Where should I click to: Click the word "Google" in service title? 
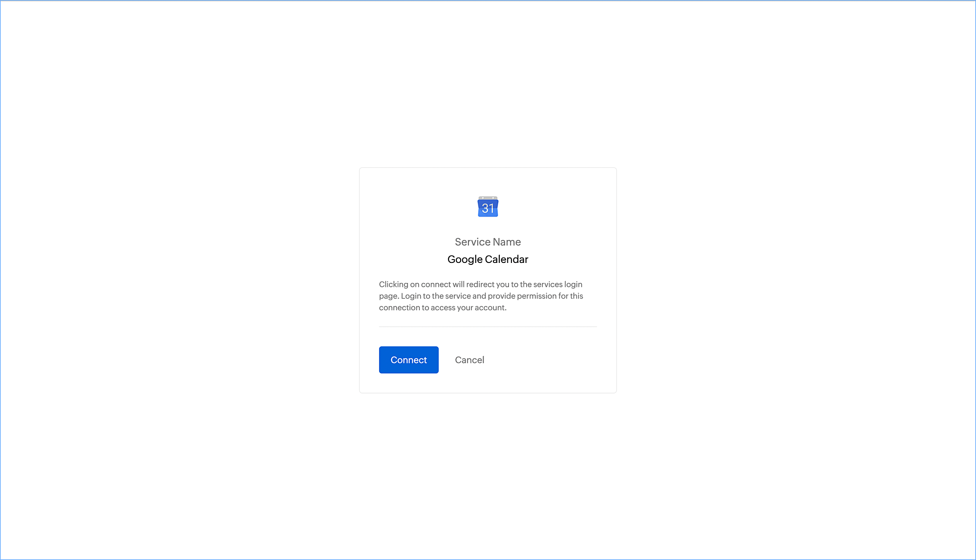point(465,260)
